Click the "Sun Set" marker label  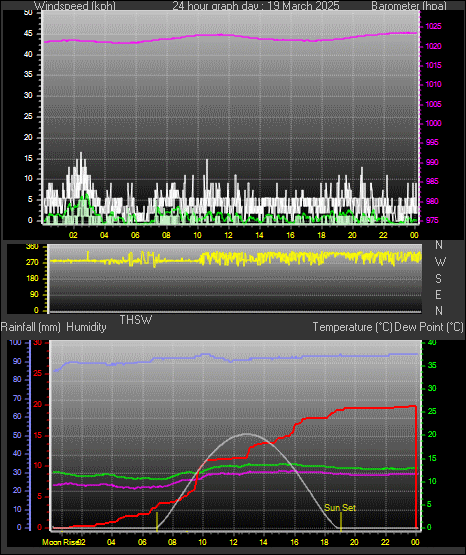click(x=340, y=508)
